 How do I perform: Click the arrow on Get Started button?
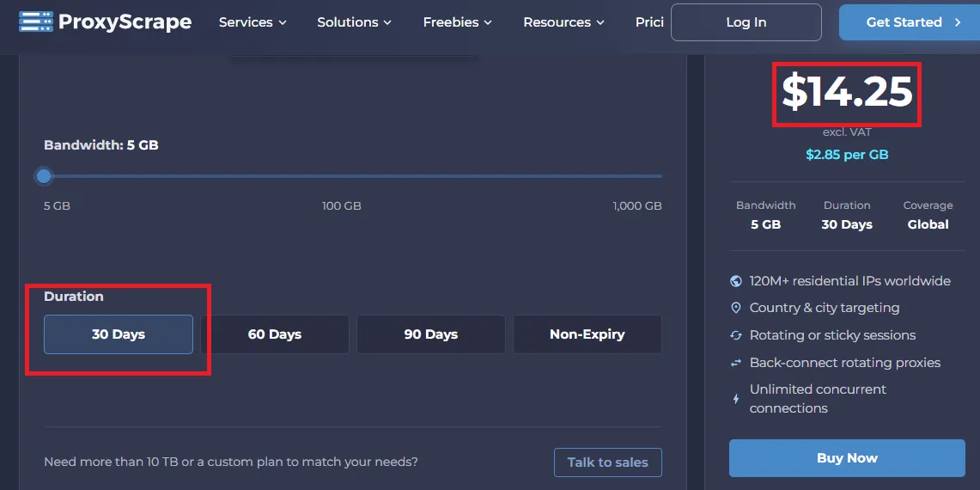click(x=958, y=22)
